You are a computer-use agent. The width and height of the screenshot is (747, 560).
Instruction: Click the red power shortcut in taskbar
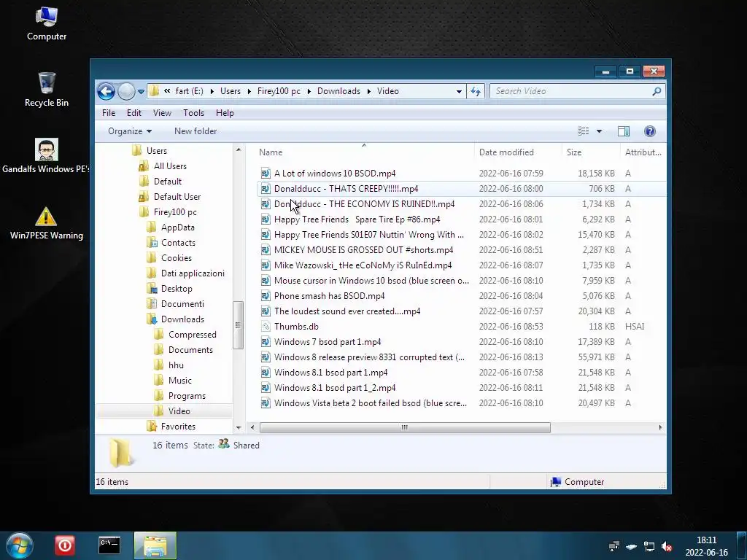64,545
